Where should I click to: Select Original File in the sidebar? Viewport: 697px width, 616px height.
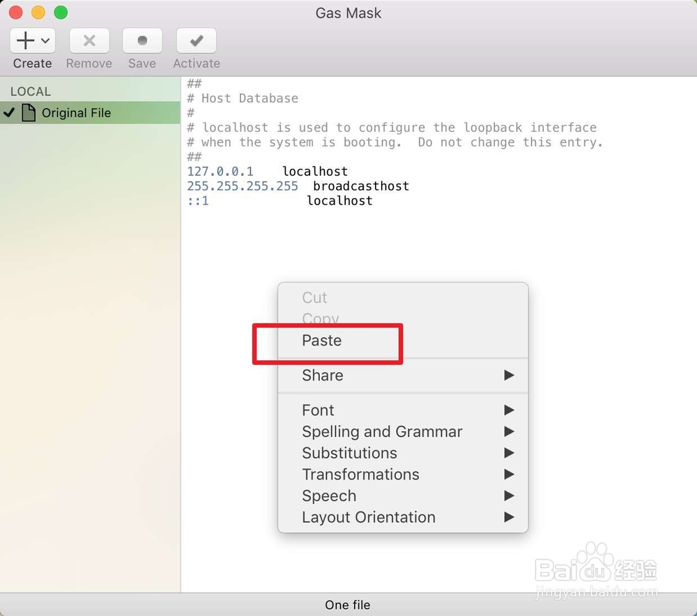[x=90, y=113]
